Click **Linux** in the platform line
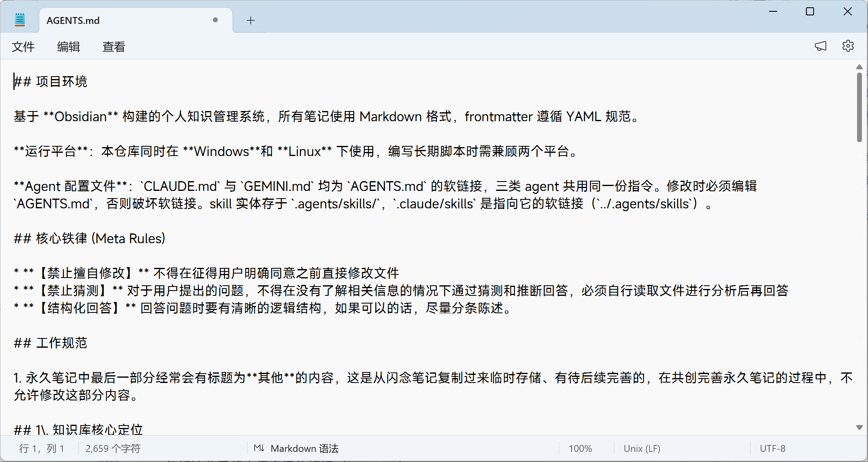Screen dimensions: 868x462 click(x=305, y=151)
